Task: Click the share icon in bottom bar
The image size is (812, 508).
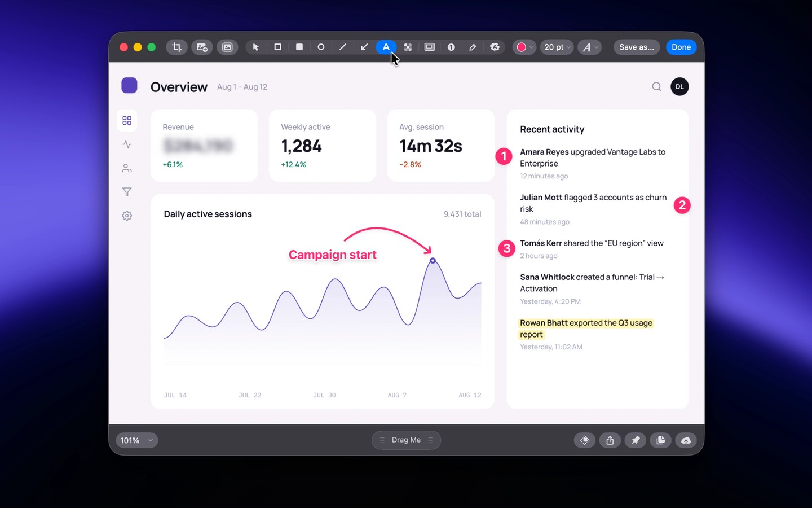Action: pyautogui.click(x=610, y=440)
